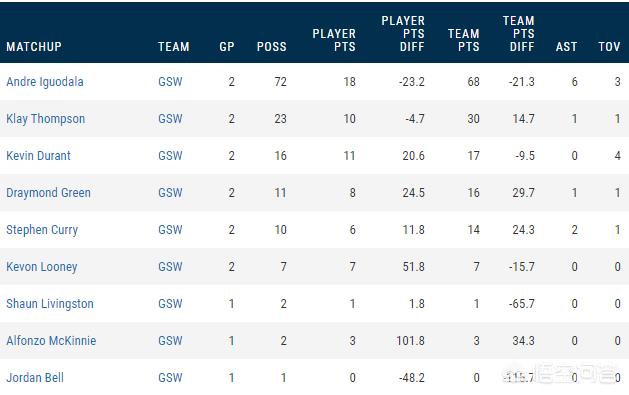The width and height of the screenshot is (629, 395).
Task: Open Kevin Durant player link
Action: pyautogui.click(x=39, y=156)
